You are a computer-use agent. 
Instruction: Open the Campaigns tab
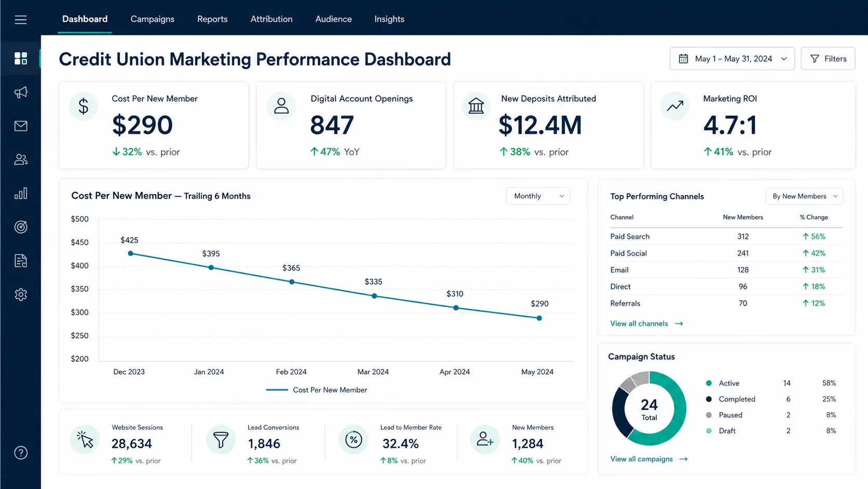pos(152,19)
